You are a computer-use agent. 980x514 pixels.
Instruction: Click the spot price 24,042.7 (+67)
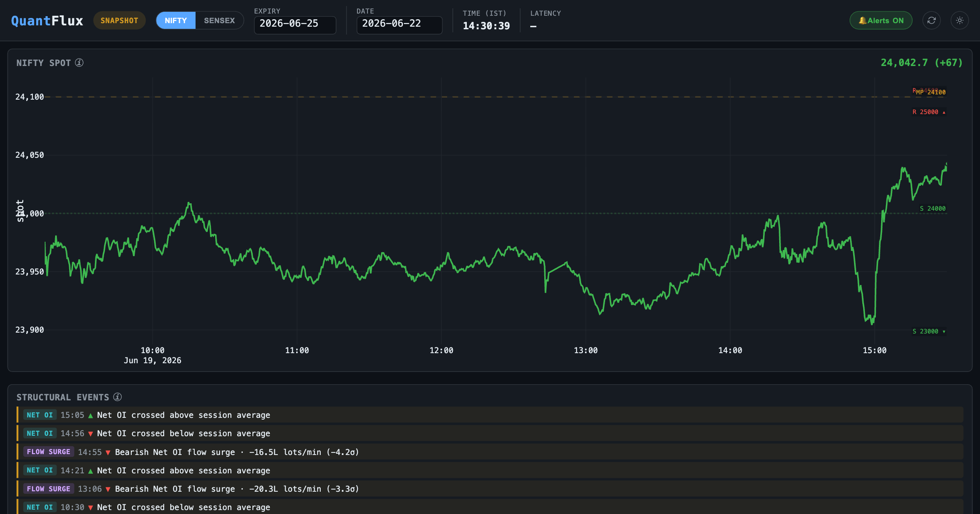tap(921, 63)
